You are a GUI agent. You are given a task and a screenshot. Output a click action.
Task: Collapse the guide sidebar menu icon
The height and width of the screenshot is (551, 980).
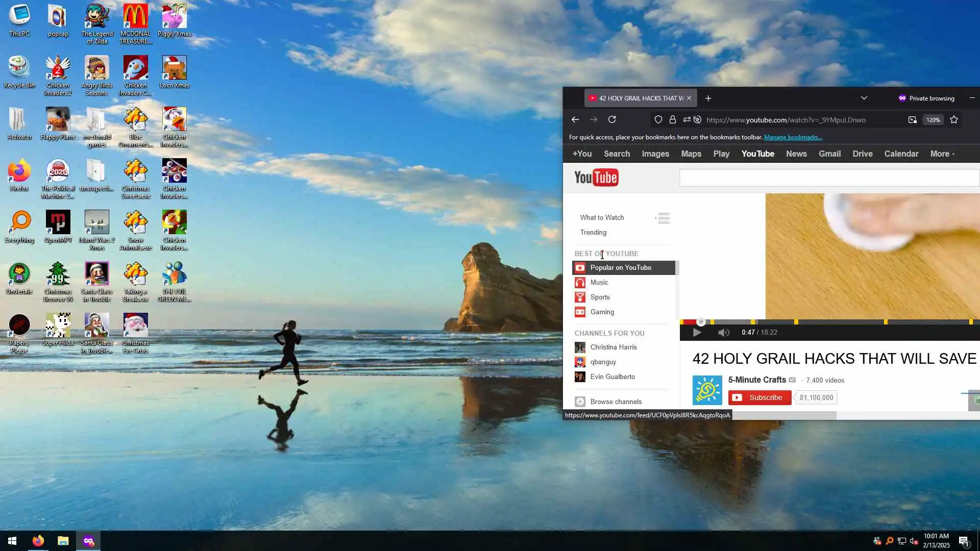point(663,218)
